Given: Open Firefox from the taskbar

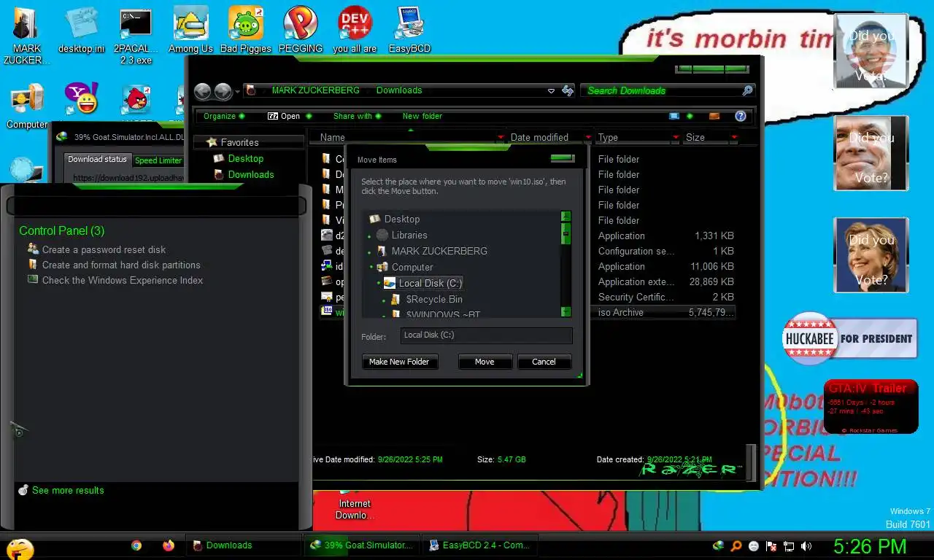Looking at the screenshot, I should click(169, 545).
